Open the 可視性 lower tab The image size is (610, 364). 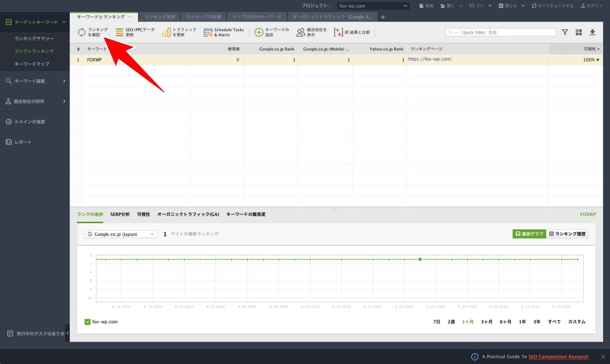coord(143,214)
